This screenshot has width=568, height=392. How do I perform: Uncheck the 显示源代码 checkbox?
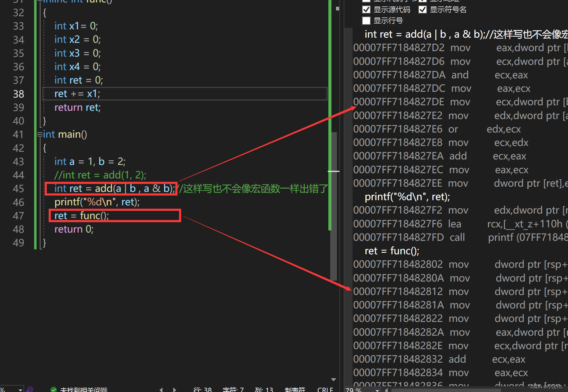(366, 9)
